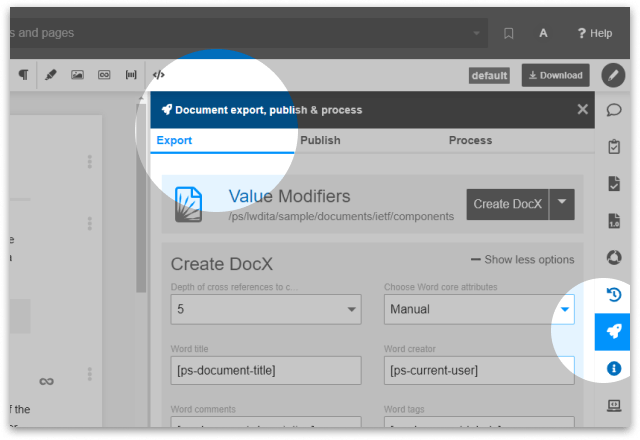
Task: Click the bookmark icon in top bar
Action: [508, 33]
